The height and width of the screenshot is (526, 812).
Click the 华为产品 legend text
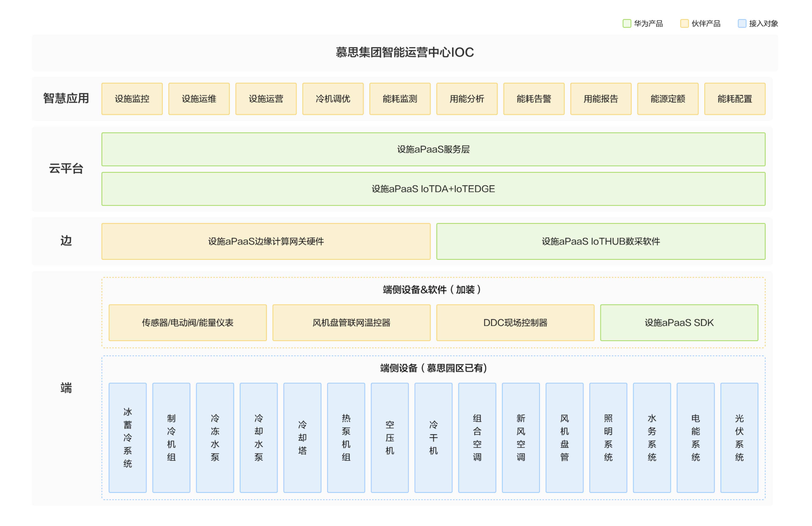[x=648, y=23]
